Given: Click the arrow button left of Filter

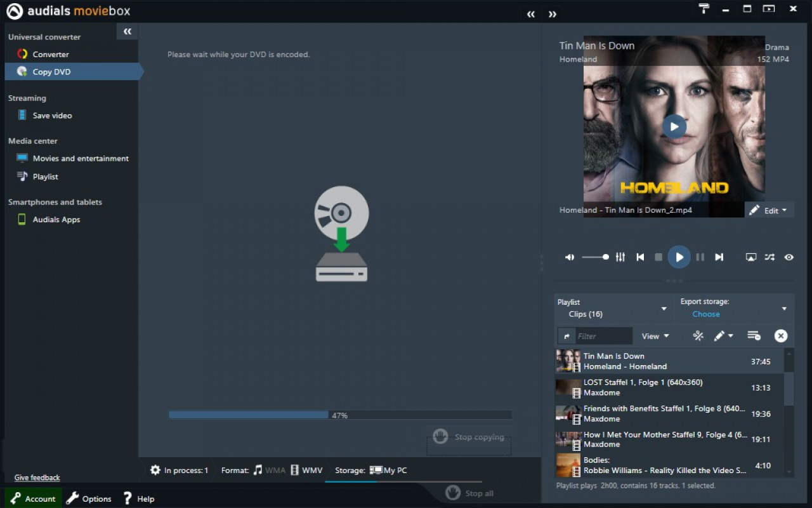Looking at the screenshot, I should (x=566, y=336).
